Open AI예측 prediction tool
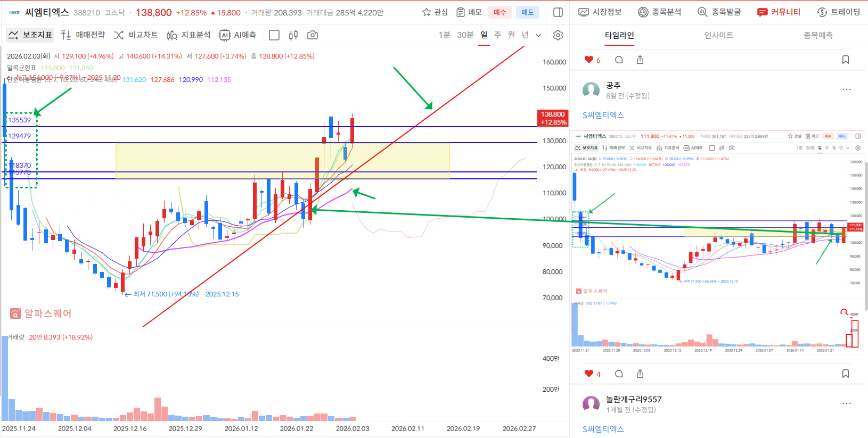This screenshot has height=438, width=868. click(x=238, y=35)
